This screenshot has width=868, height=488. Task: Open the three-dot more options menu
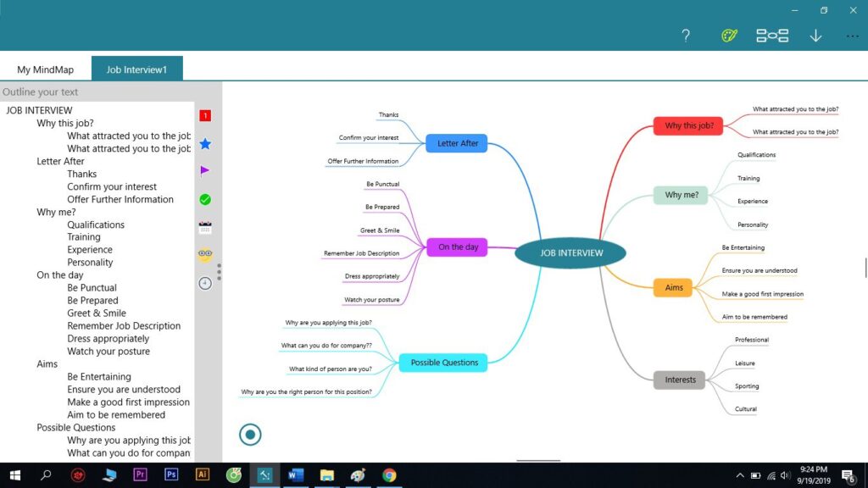[852, 36]
